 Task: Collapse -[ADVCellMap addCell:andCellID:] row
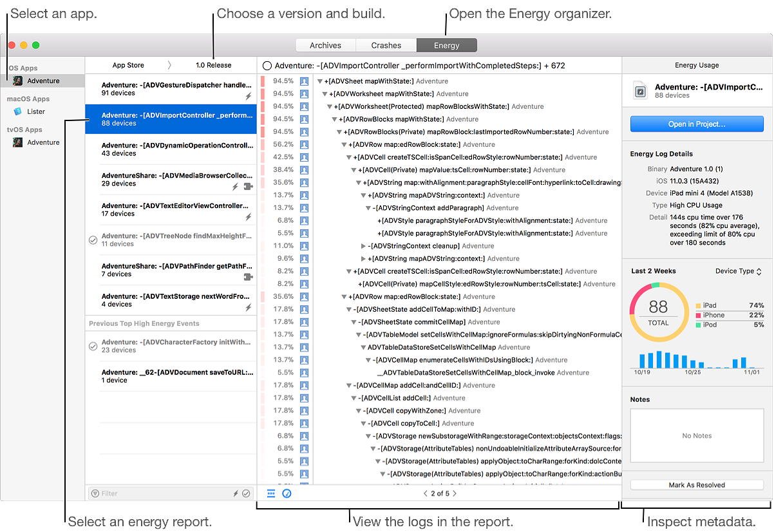click(348, 386)
